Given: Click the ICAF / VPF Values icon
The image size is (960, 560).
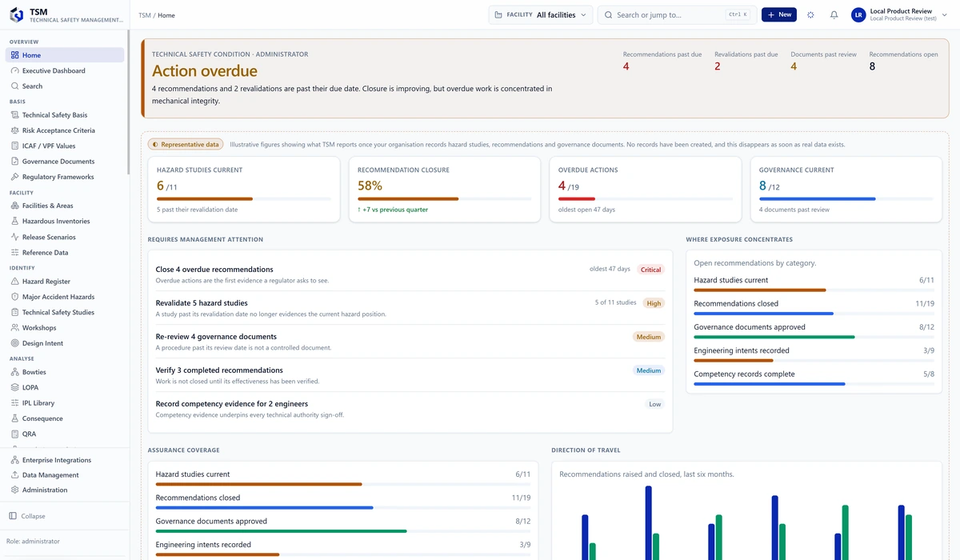Looking at the screenshot, I should [x=14, y=146].
